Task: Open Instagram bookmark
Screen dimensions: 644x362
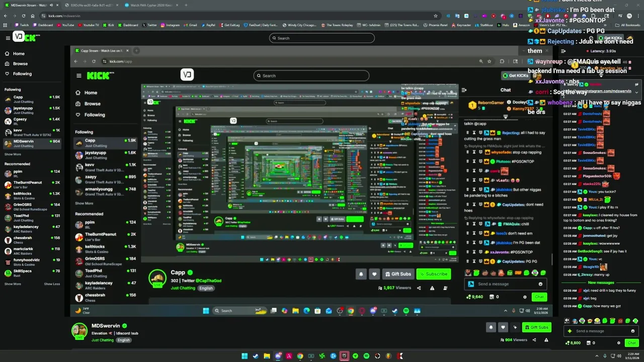Action: click(170, 25)
